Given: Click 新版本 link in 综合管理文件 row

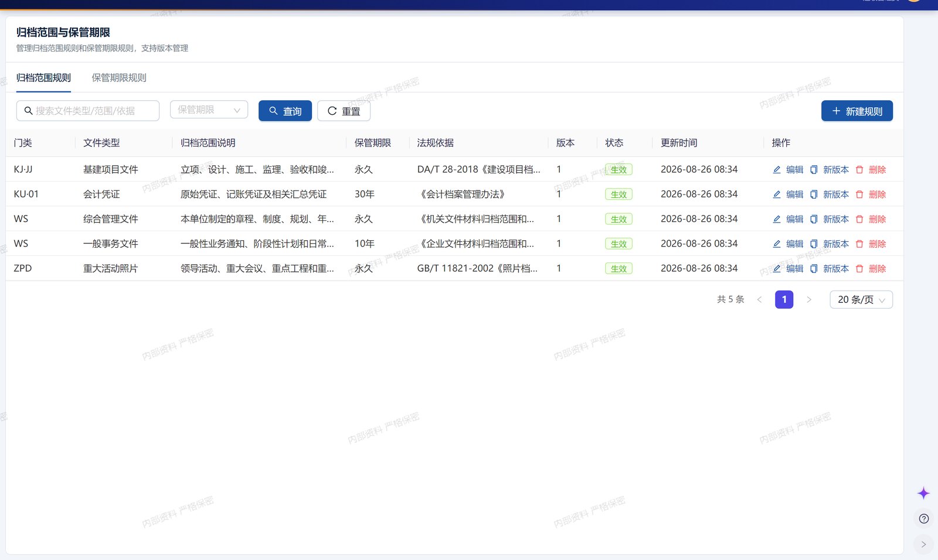Looking at the screenshot, I should pos(836,219).
